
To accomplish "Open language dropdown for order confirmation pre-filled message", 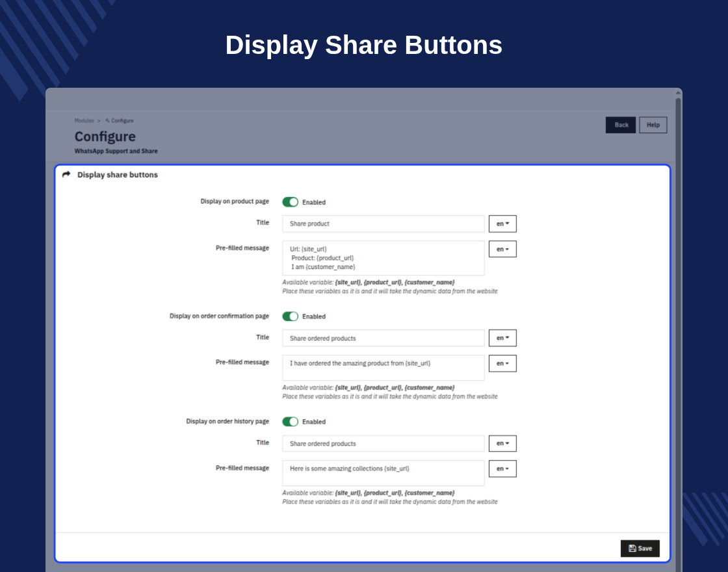I will [502, 363].
